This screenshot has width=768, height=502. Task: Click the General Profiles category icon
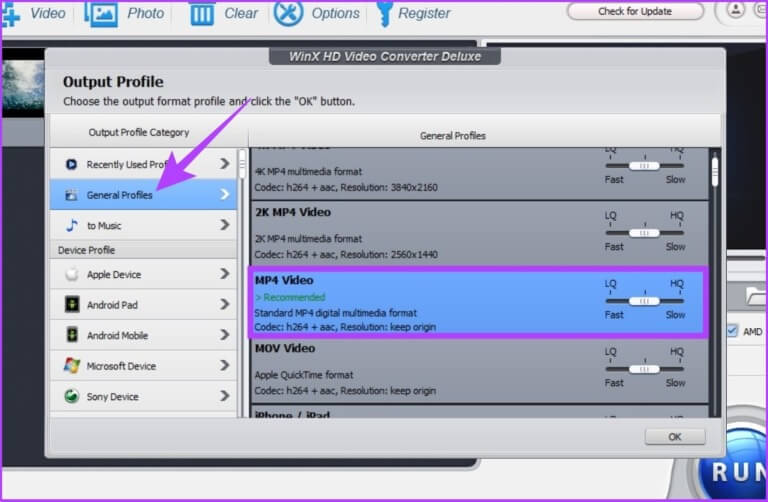click(x=72, y=195)
